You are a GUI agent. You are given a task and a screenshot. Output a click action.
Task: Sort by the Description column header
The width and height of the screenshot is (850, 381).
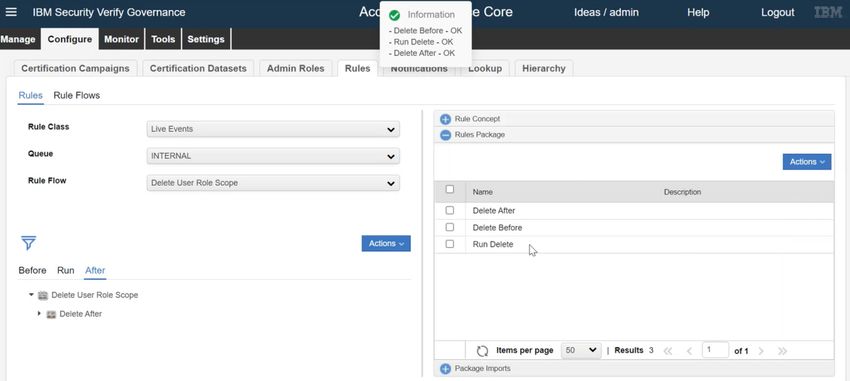682,192
